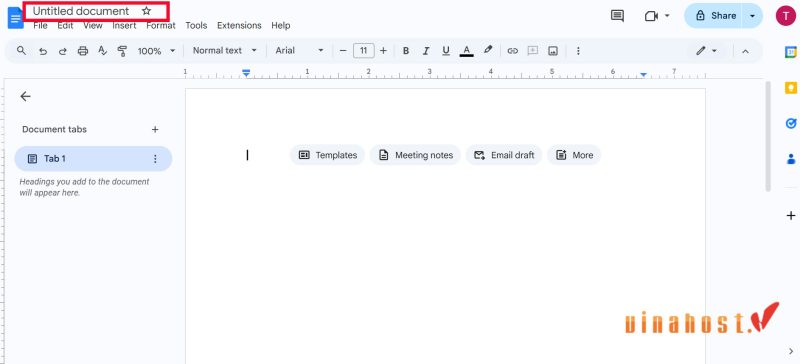Open the Tools menu
Image resolution: width=800 pixels, height=364 pixels.
(x=196, y=26)
